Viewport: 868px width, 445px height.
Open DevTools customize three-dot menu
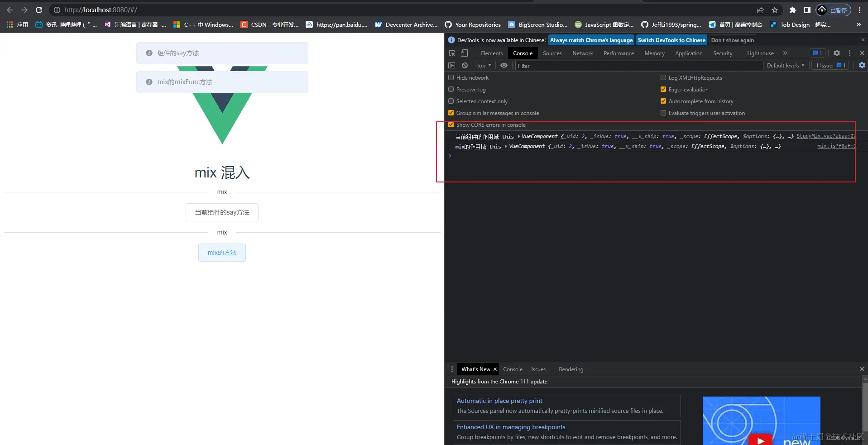[x=849, y=53]
